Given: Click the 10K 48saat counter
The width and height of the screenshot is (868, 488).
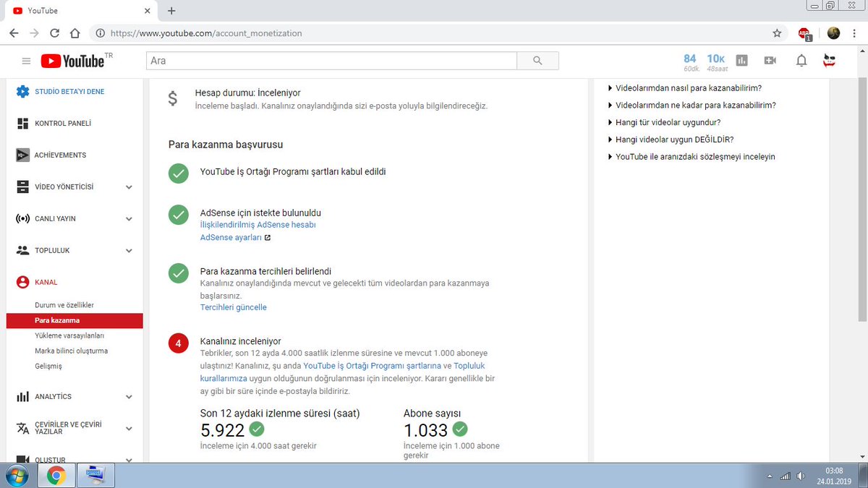Looking at the screenshot, I should tap(716, 62).
